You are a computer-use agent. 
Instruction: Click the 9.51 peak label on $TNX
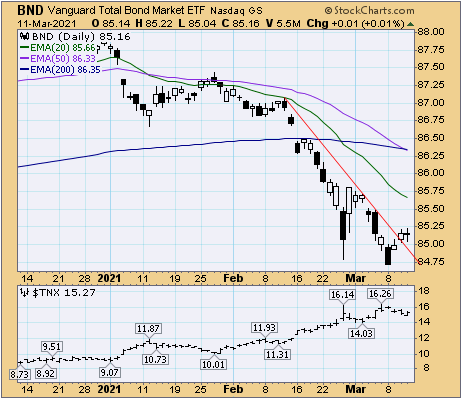click(51, 347)
